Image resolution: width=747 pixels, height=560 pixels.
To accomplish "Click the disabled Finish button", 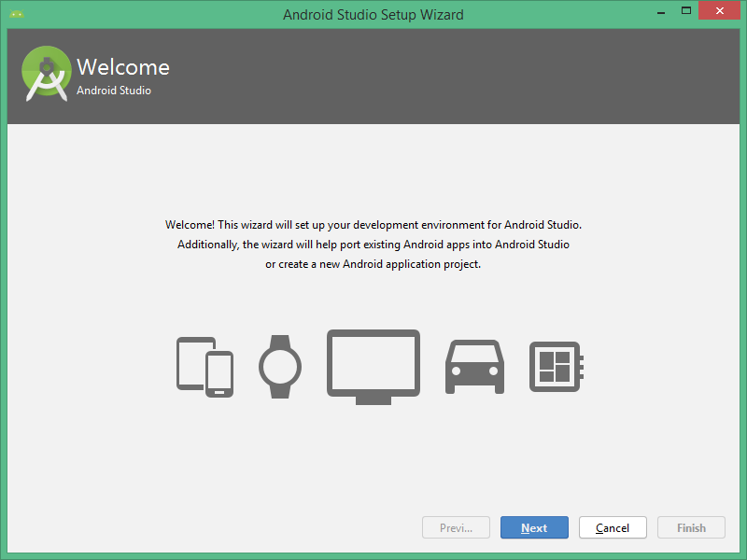I will coord(691,527).
